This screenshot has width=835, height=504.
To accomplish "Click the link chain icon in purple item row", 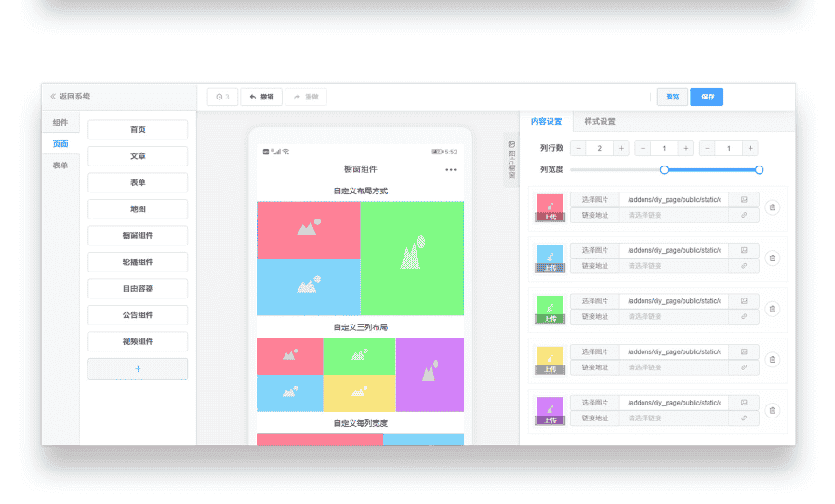I will pos(744,418).
